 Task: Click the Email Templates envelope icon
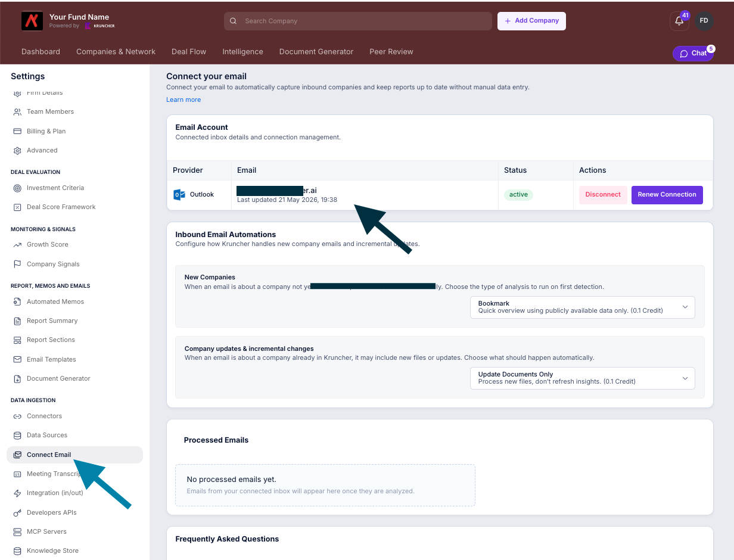point(17,359)
